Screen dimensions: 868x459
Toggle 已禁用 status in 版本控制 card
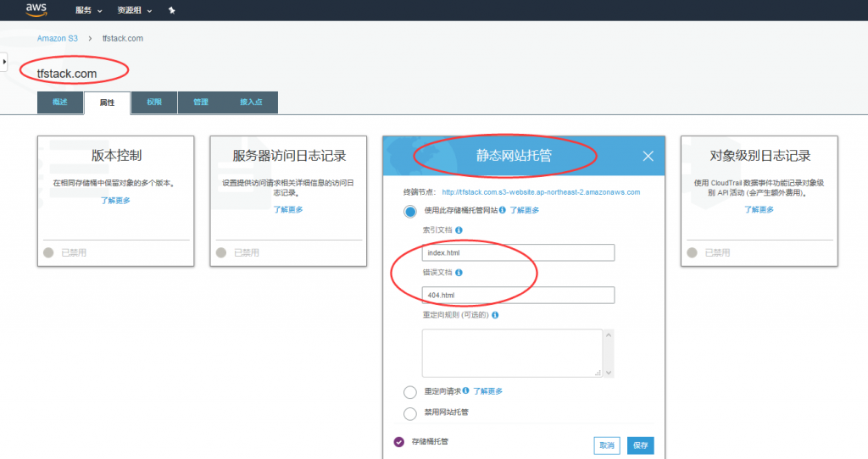pos(48,252)
